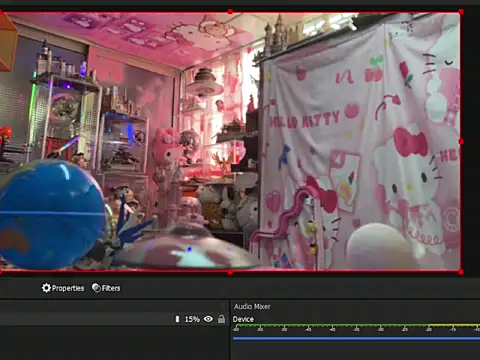This screenshot has width=480, height=360.
Task: Click the faint dock float icon beside Audio Mixer
Action: click(224, 306)
